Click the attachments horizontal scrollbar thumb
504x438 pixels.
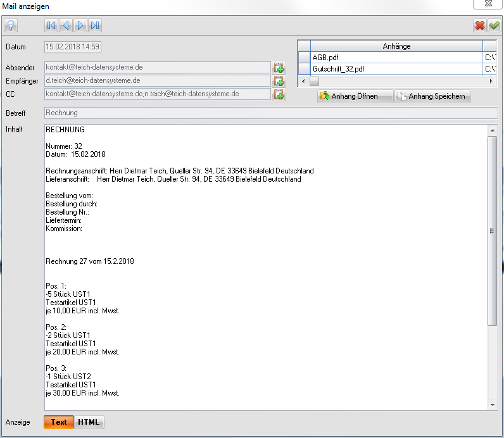click(x=314, y=81)
